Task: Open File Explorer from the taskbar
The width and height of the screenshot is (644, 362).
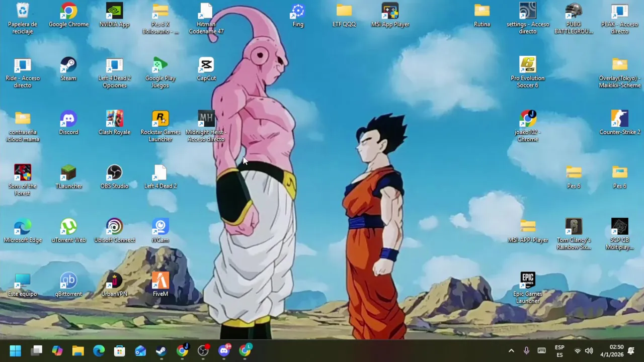Action: tap(78, 350)
